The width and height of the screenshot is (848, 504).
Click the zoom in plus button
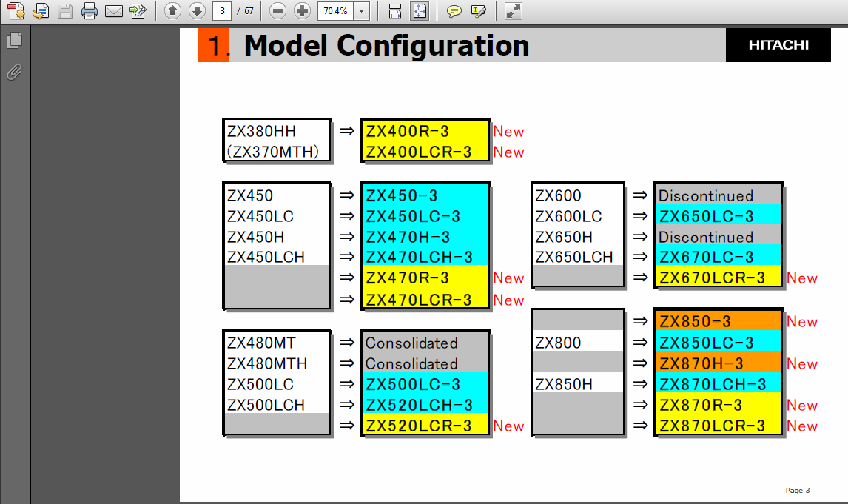click(302, 11)
